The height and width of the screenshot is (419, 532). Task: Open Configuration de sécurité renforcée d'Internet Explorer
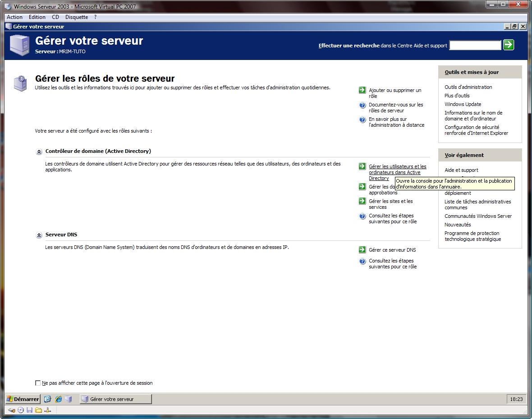pos(477,130)
